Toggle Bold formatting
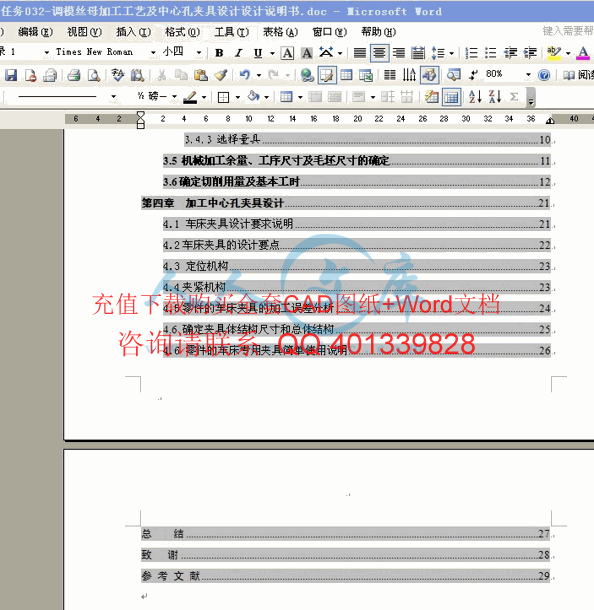This screenshot has height=610, width=594. coord(219,53)
